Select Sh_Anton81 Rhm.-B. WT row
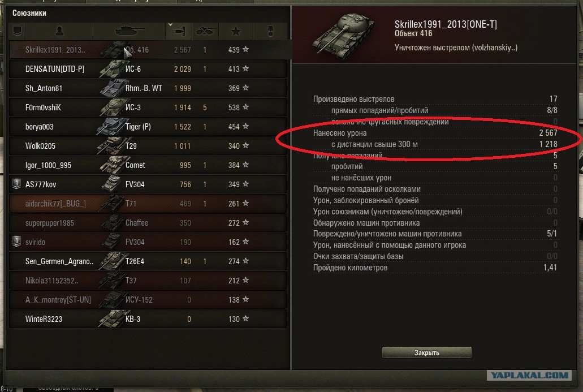This screenshot has height=392, width=583. (x=148, y=88)
